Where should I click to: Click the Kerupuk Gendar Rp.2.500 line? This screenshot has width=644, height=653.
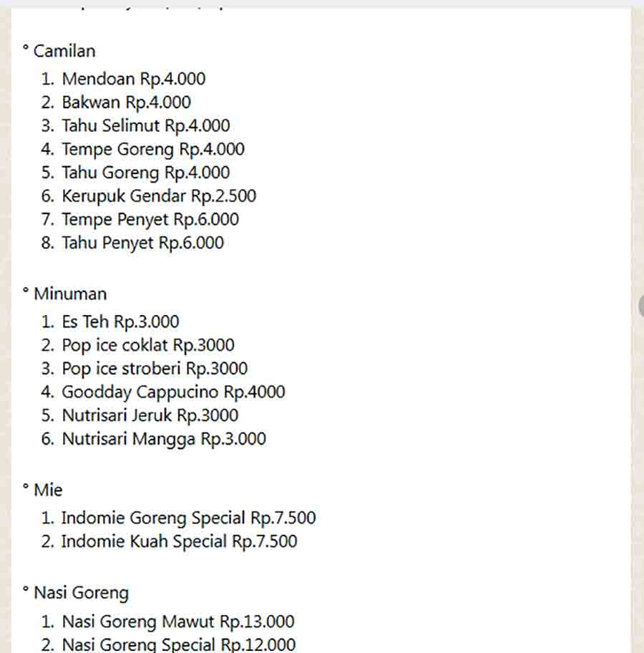158,195
